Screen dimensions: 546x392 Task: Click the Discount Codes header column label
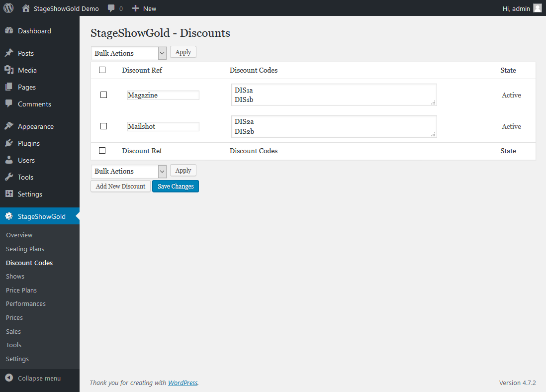(254, 70)
